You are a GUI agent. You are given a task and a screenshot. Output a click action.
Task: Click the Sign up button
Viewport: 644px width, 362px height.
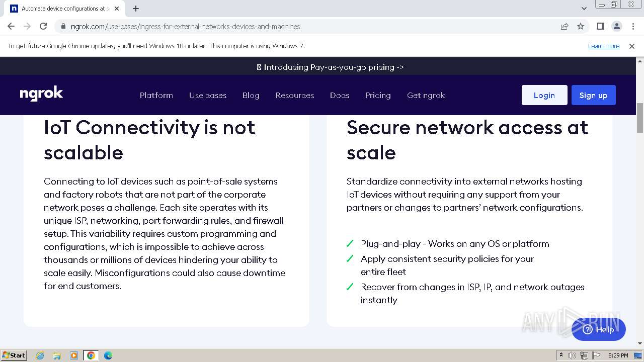click(593, 95)
